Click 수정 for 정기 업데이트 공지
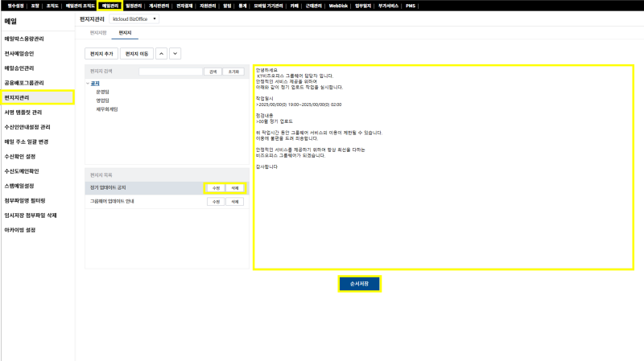 click(x=215, y=187)
